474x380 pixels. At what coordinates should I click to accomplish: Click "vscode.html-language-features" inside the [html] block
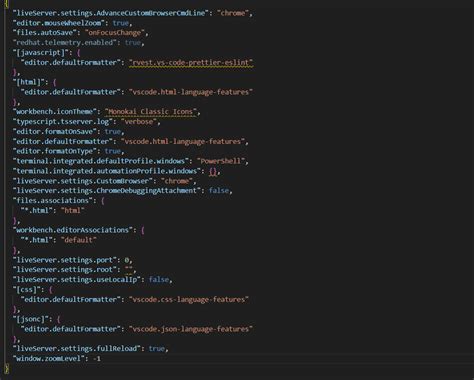[x=191, y=92]
